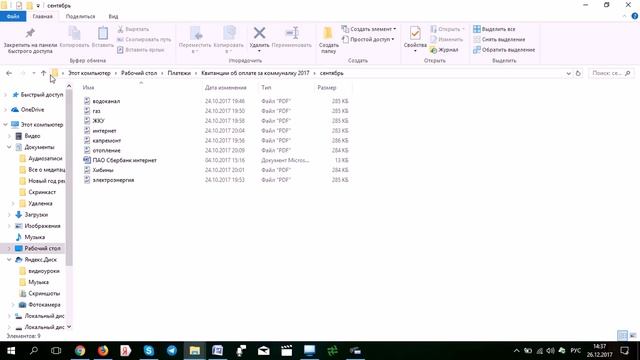The width and height of the screenshot is (640, 360).
Task: Click Рабочий стол in the breadcrumb path
Action: (139, 73)
